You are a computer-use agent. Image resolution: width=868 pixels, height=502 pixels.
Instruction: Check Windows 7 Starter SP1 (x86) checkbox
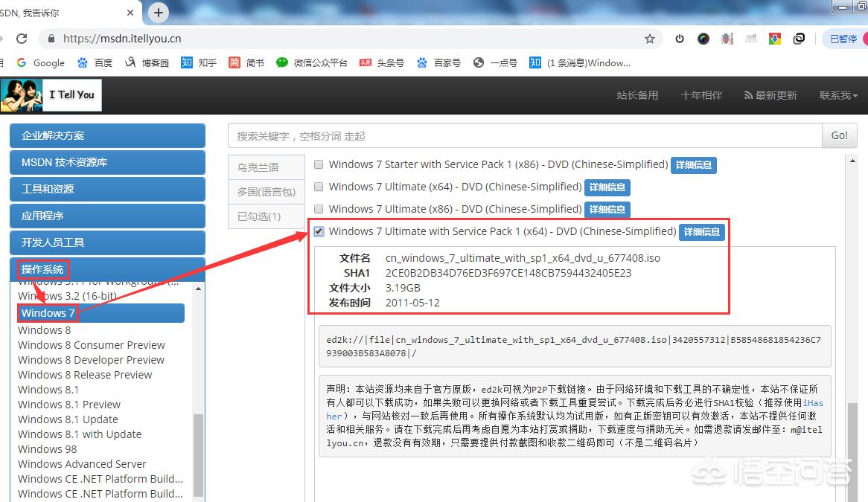319,164
